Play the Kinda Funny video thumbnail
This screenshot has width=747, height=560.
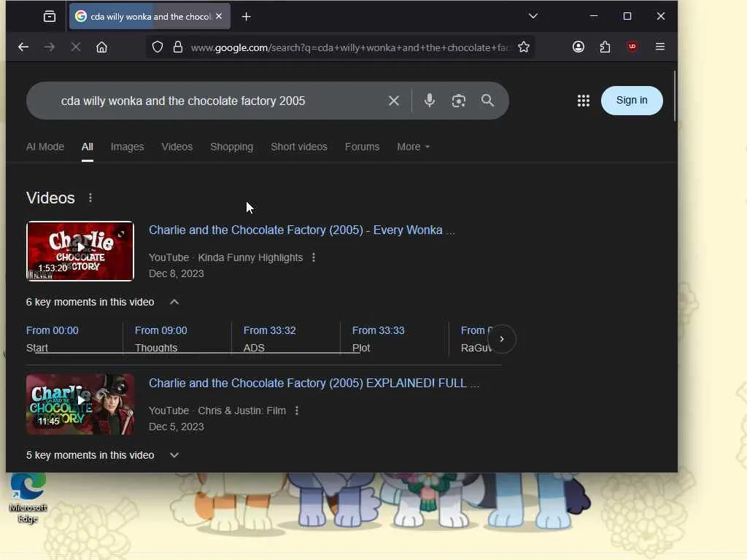[x=80, y=251]
